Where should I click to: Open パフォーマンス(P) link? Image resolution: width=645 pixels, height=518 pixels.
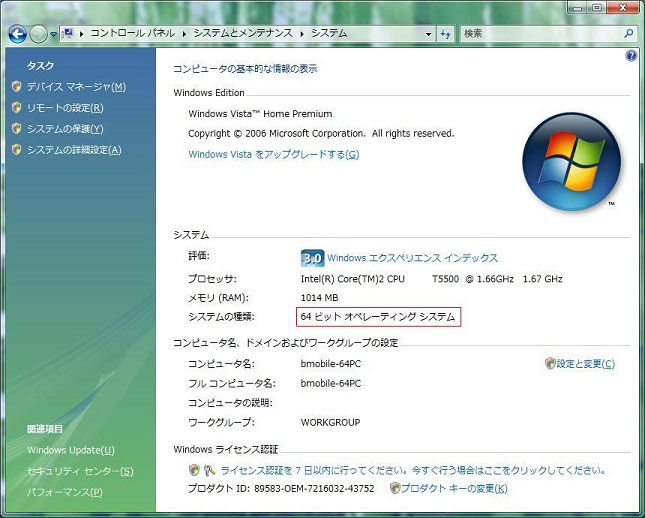65,492
